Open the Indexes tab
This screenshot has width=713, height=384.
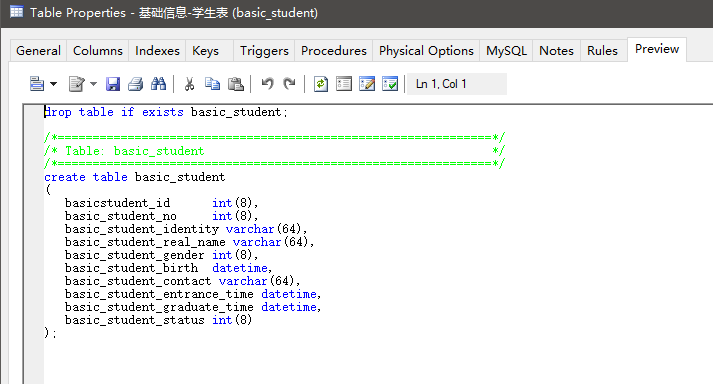[x=157, y=51]
